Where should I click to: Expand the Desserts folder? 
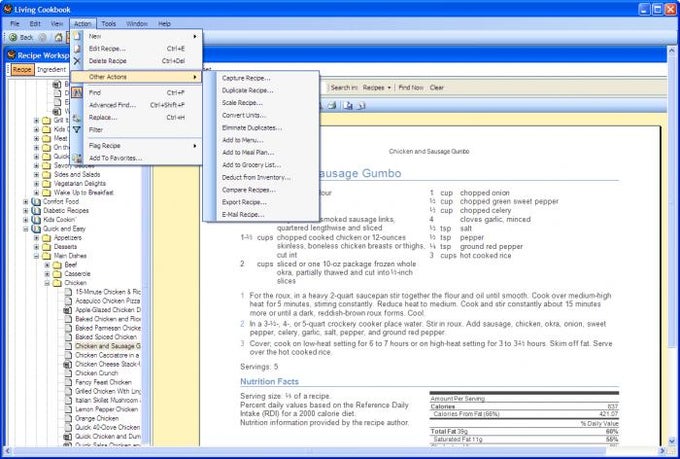point(36,247)
